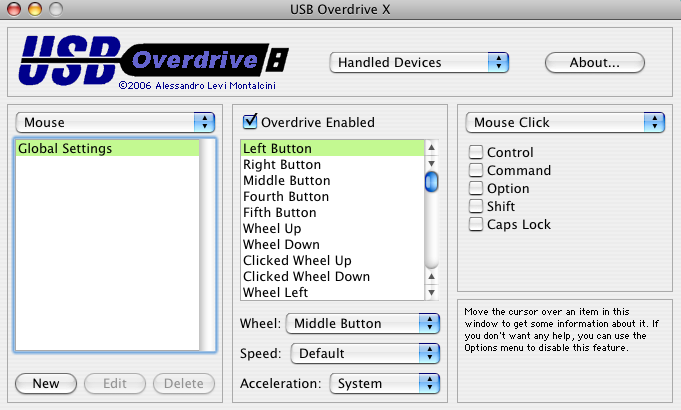681x410 pixels.
Task: Click the Delete button
Action: tap(184, 384)
